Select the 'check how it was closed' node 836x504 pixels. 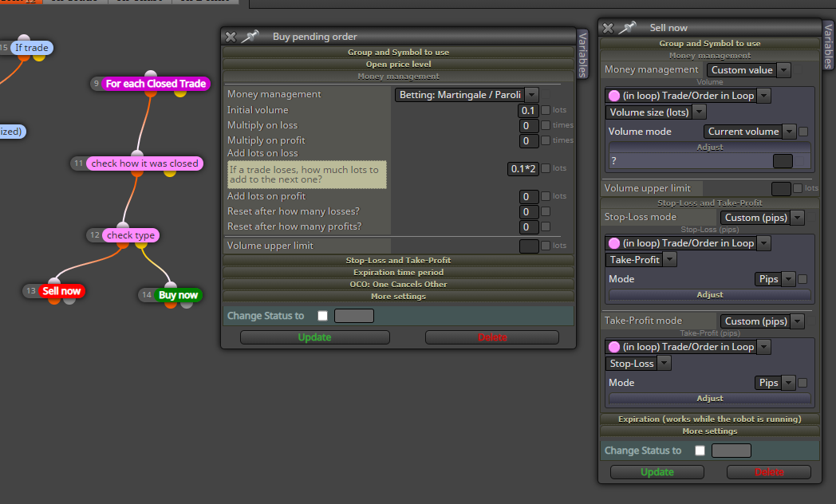(144, 163)
